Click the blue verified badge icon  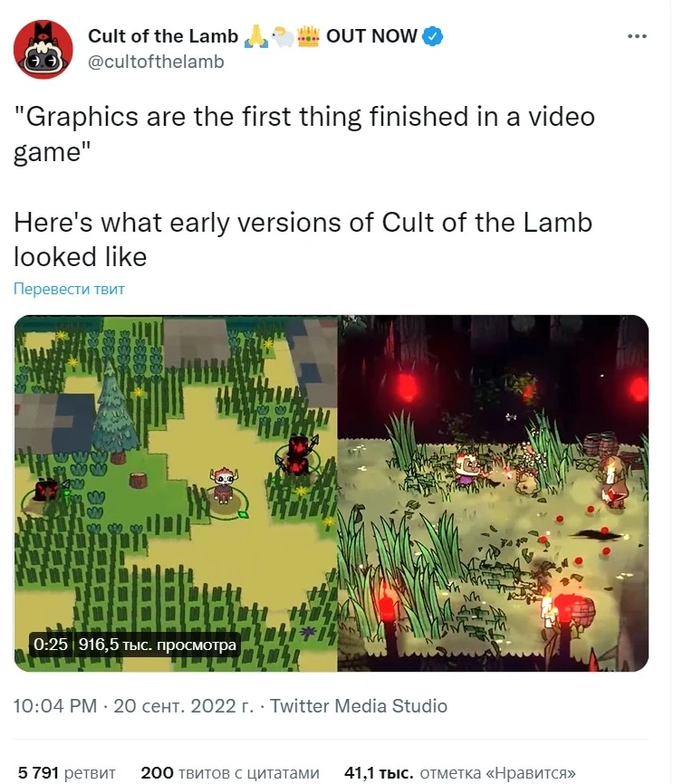point(433,36)
